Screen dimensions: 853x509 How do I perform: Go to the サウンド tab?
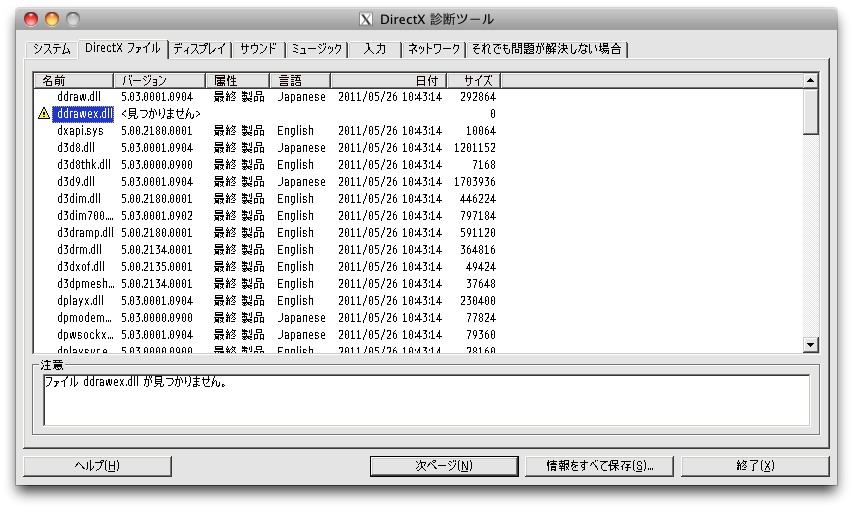click(258, 49)
